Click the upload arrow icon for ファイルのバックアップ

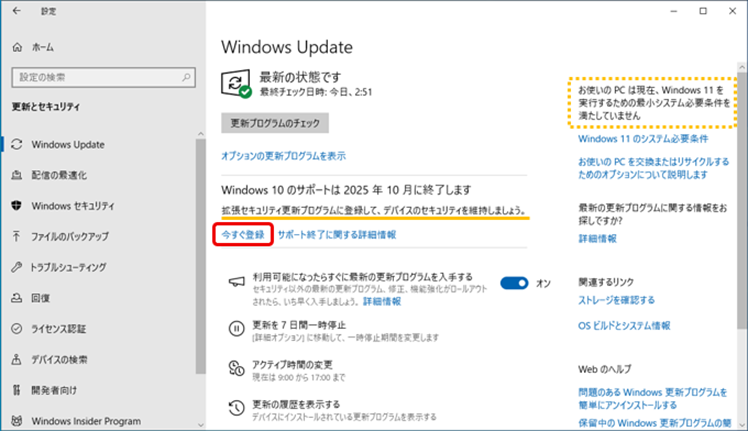click(x=17, y=236)
